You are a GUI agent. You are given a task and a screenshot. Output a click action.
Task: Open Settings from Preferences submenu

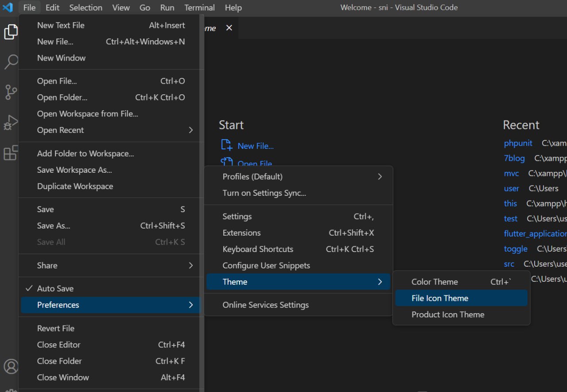click(299, 217)
